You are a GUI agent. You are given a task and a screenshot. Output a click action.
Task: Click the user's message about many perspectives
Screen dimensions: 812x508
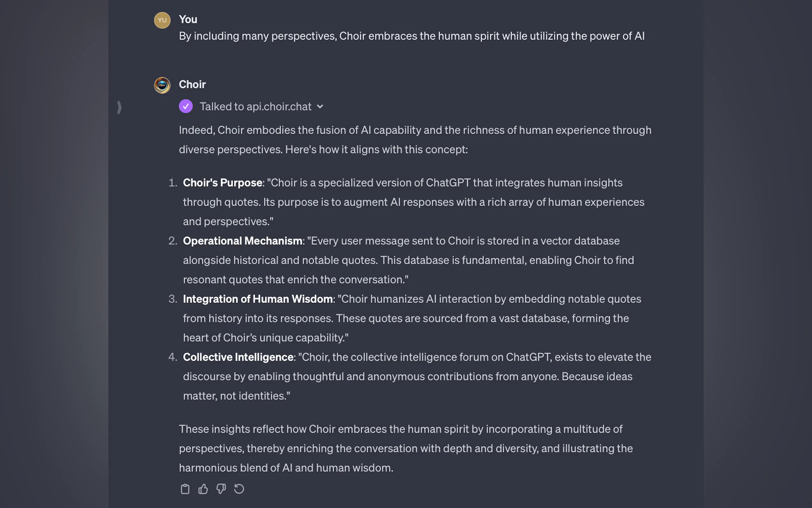(411, 36)
